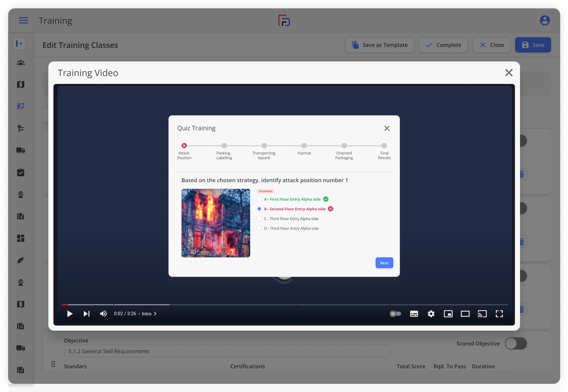The height and width of the screenshot is (392, 568).
Task: Seek on the video progress bar
Action: click(285, 305)
